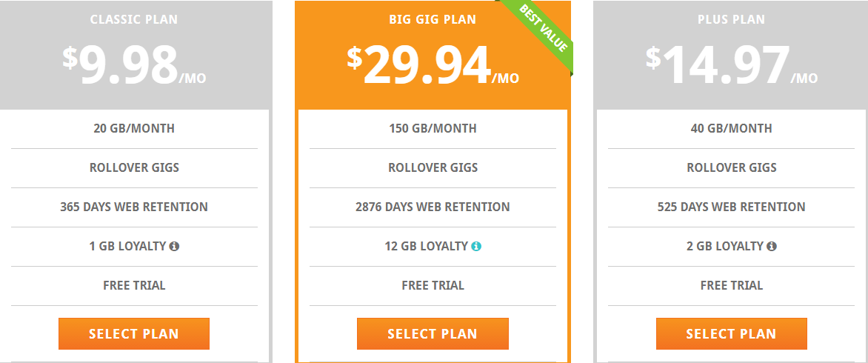Click 525 Days Web Retention text
The width and height of the screenshot is (868, 363).
(x=731, y=207)
